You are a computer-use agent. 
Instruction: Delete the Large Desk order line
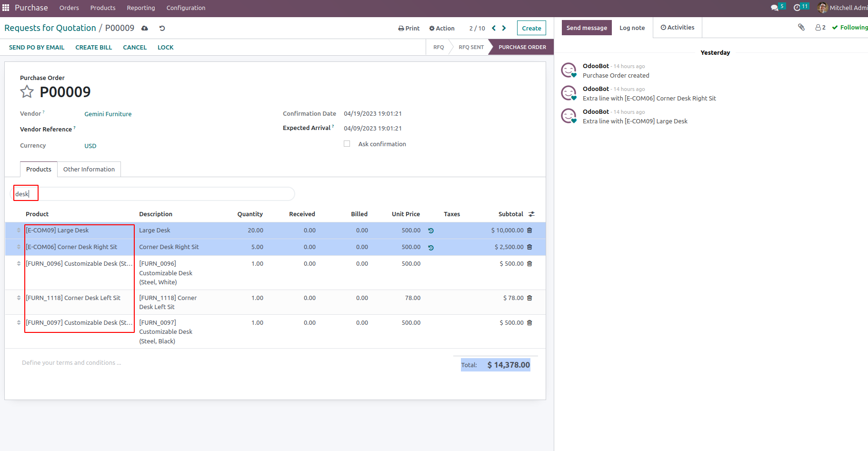529,231
